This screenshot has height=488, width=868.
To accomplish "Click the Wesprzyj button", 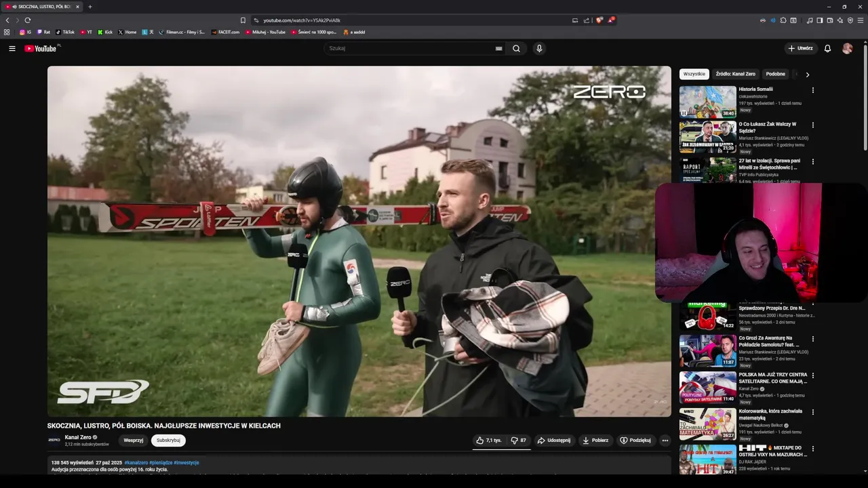I will click(134, 441).
